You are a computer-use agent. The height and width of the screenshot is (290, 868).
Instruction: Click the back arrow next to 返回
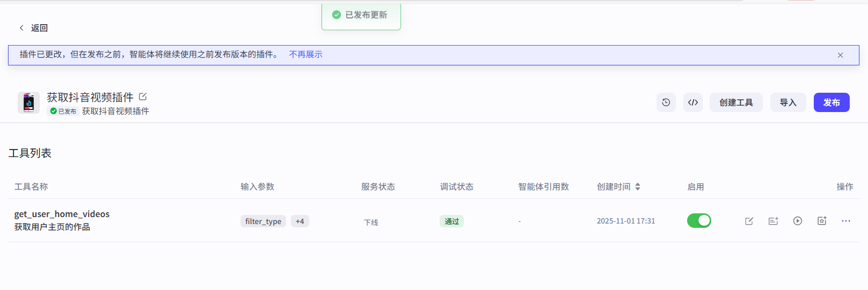(21, 28)
